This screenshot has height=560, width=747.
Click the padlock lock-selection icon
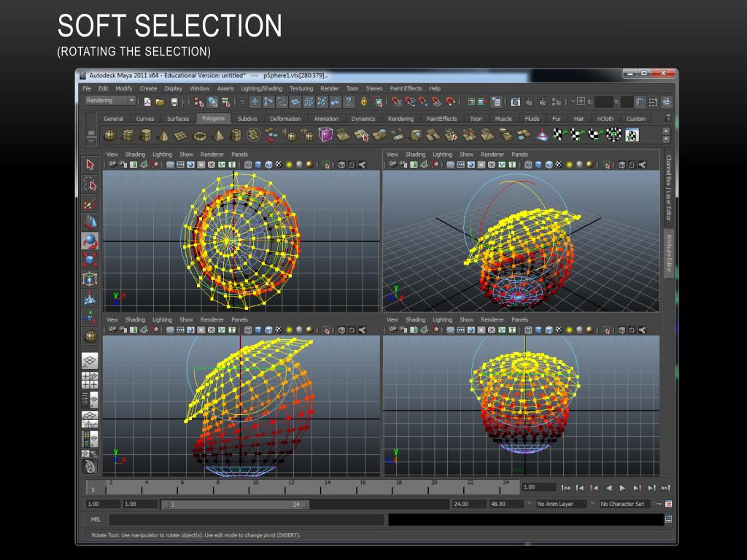pos(363,101)
